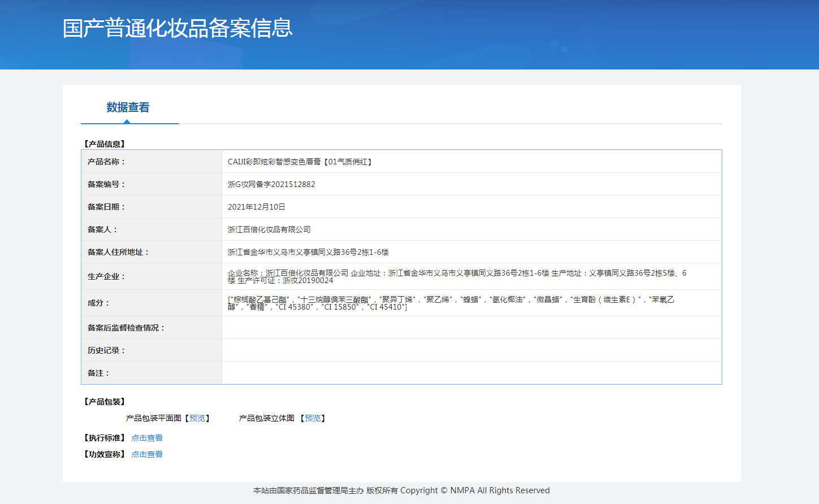The width and height of the screenshot is (819, 504).
Task: Click the 【产品包装】 section heading
Action: [105, 402]
